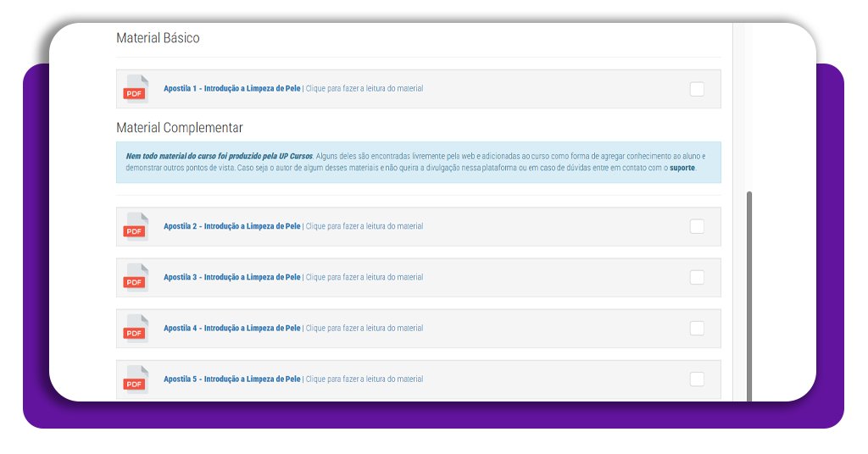
Task: Open Apostila 1 - Introdução a Limpeza de Pele title
Action: point(231,89)
